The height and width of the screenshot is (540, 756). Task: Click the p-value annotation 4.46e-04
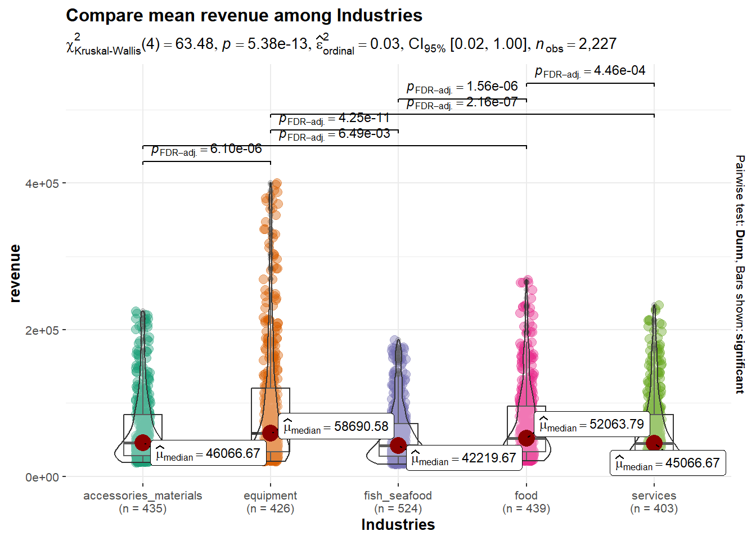(x=589, y=71)
